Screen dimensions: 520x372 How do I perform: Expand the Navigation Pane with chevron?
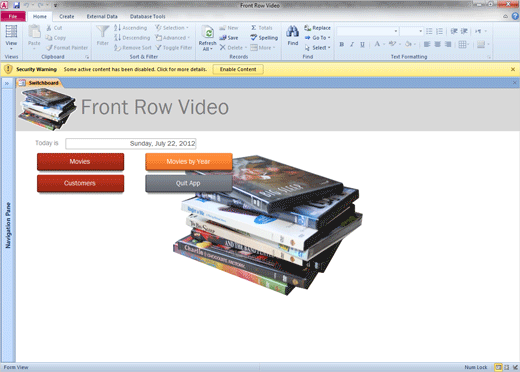click(x=7, y=83)
